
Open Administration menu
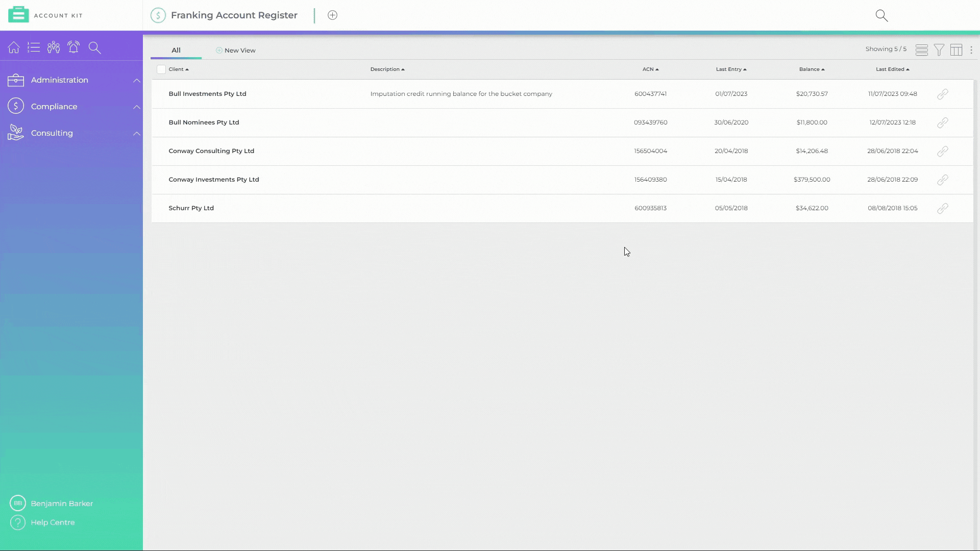click(59, 80)
